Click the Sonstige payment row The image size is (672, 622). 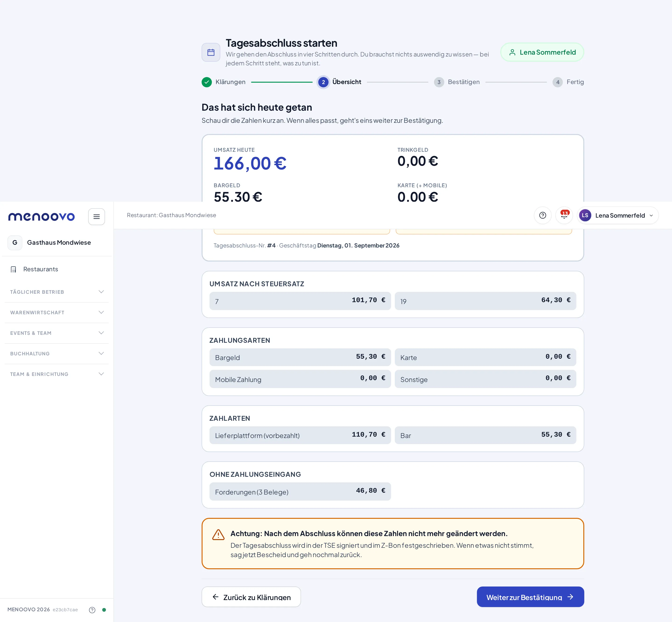485,379
